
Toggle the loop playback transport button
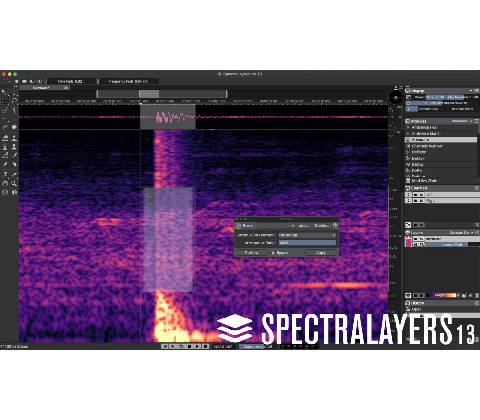click(181, 347)
